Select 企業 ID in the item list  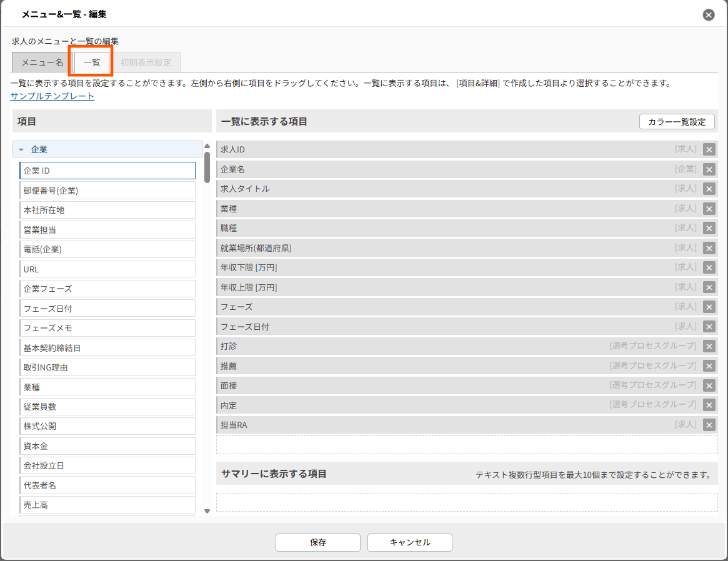click(x=107, y=171)
